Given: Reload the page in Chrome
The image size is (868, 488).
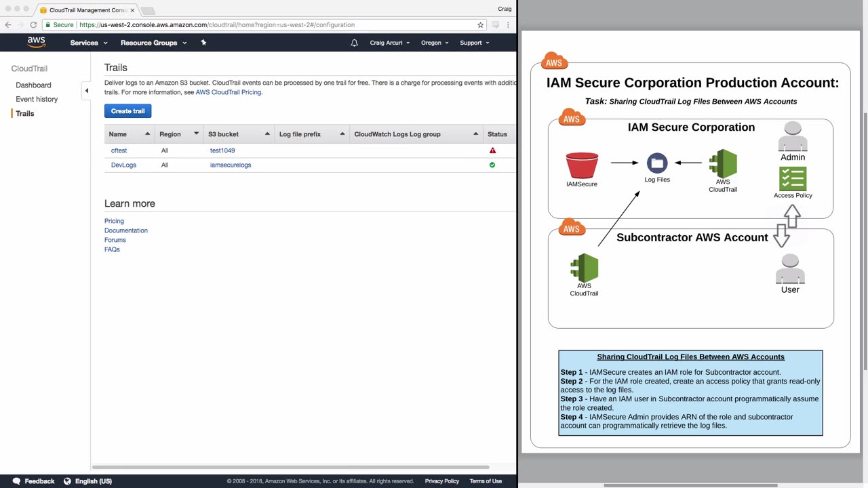Looking at the screenshot, I should [x=33, y=25].
